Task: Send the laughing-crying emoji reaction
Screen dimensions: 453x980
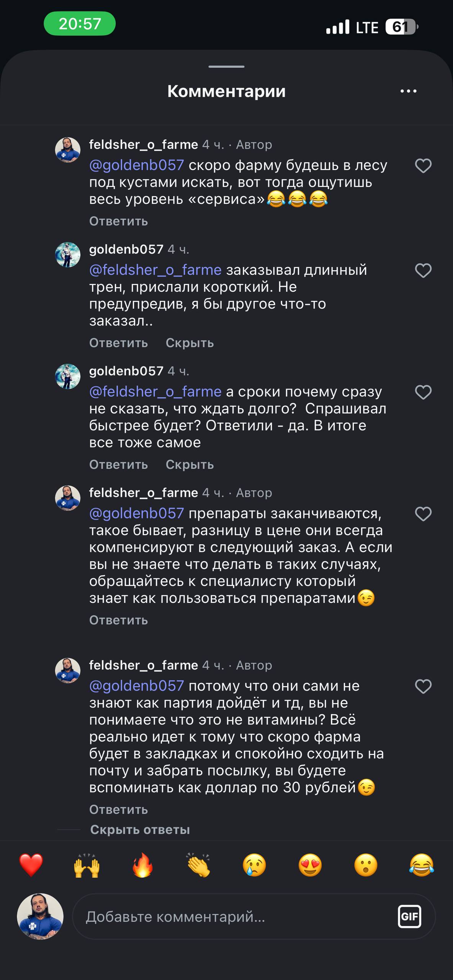Action: 421,865
